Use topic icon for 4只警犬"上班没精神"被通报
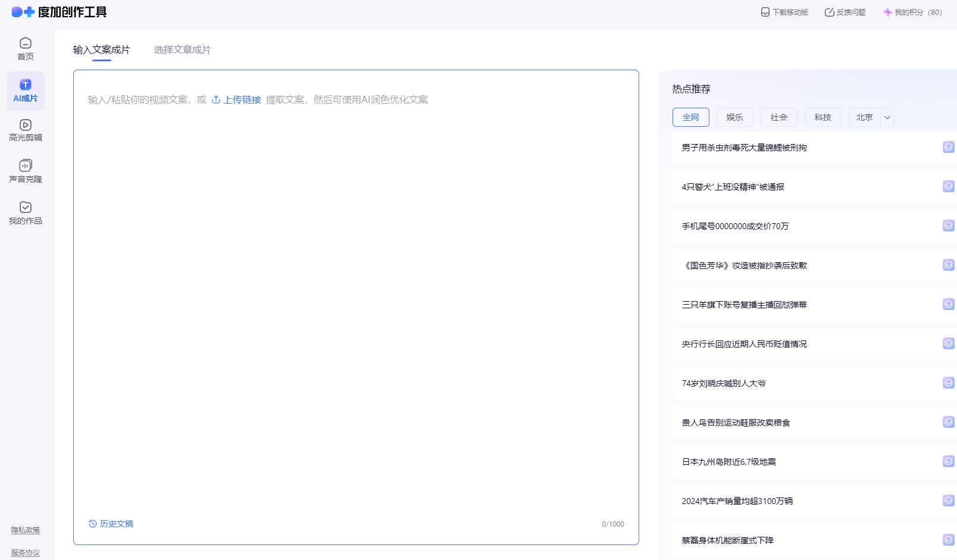957x560 pixels. pyautogui.click(x=949, y=186)
